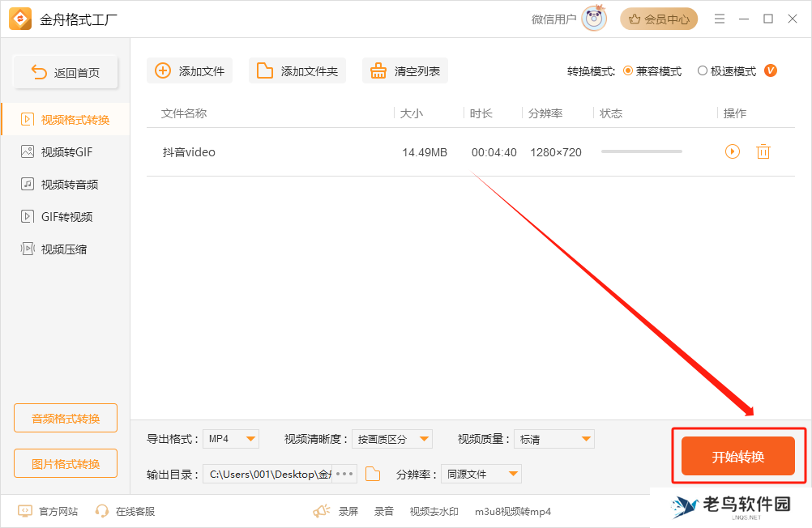Maximize the 金舟格式工厂 window
The image size is (812, 528).
point(768,19)
